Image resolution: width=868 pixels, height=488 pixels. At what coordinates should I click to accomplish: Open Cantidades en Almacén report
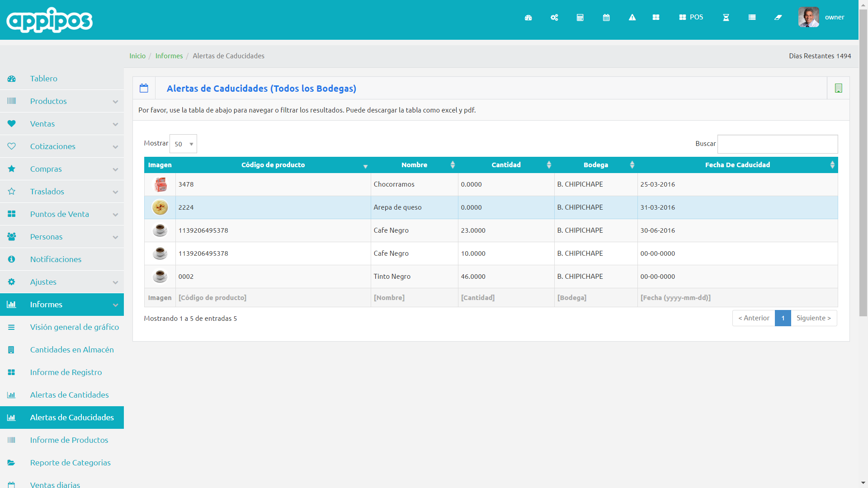point(72,350)
